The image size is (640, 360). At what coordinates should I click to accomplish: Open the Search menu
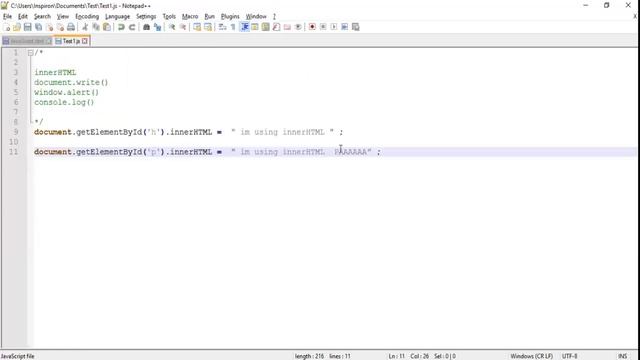(42, 16)
